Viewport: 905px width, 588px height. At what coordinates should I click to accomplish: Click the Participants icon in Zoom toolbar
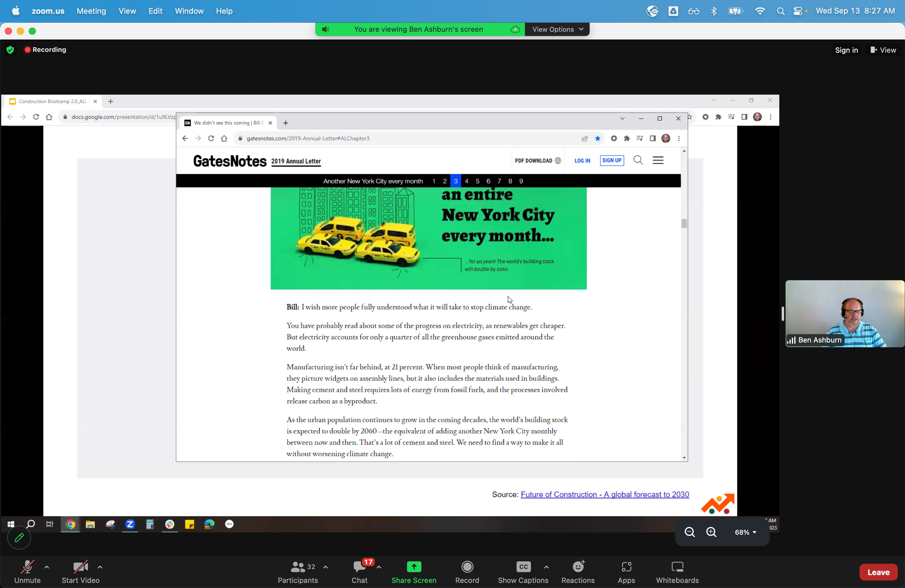point(298,567)
